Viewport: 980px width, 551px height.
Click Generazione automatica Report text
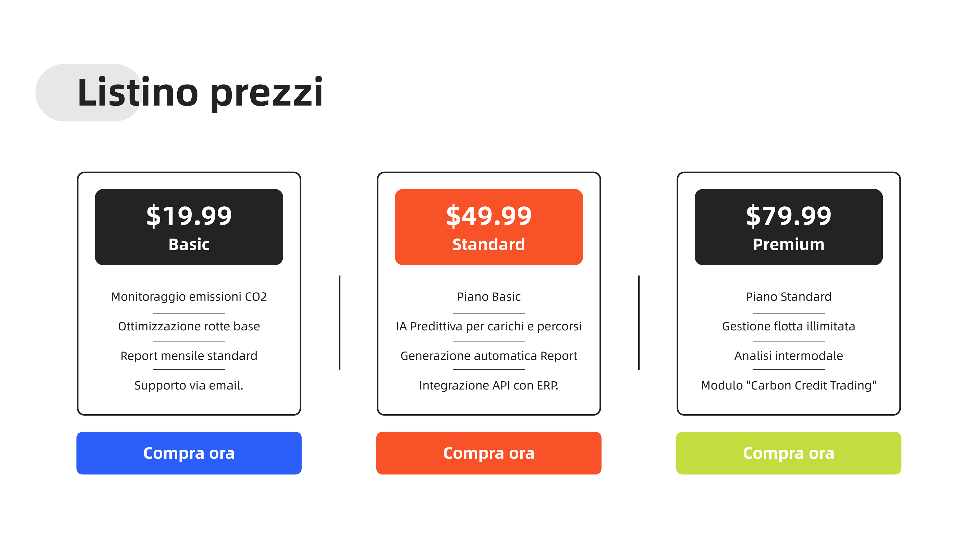(488, 356)
